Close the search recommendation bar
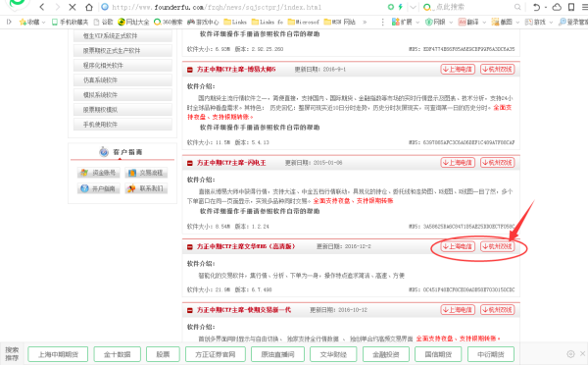Screen dimensions: 588x365 [x=582, y=354]
